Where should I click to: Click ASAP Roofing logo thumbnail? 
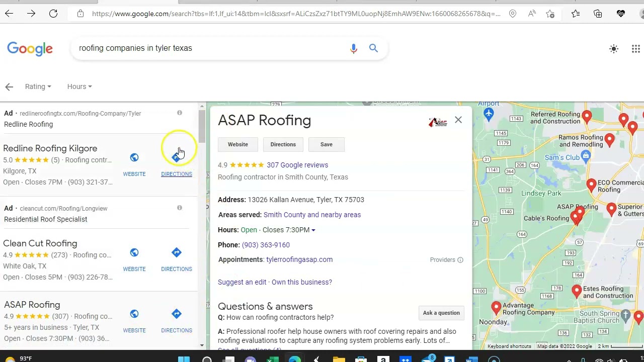click(x=438, y=122)
